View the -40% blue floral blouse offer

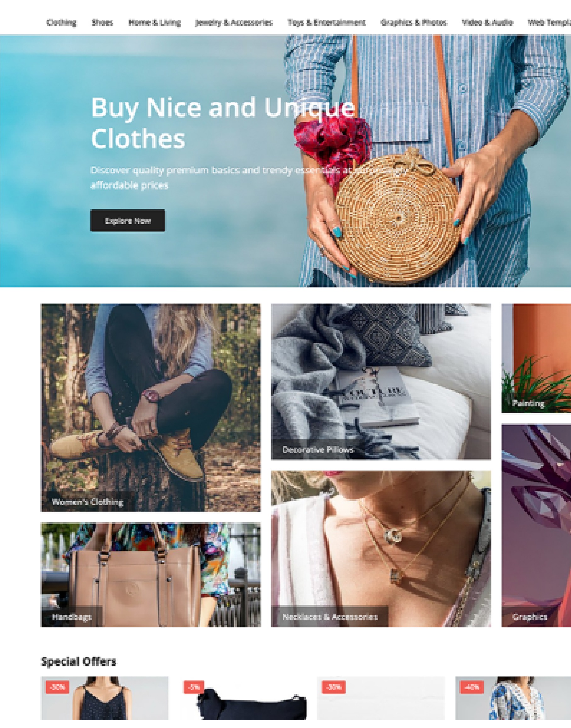pos(513,698)
